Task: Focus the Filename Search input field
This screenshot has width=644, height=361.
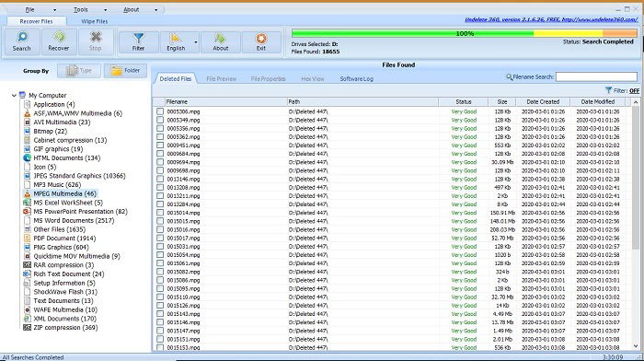Action: pos(596,76)
